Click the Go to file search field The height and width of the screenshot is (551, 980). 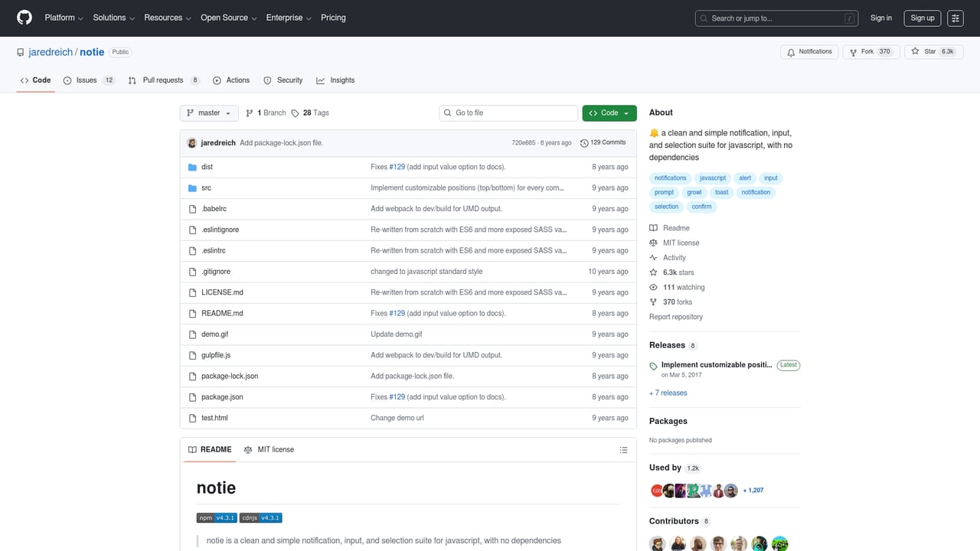tap(508, 112)
